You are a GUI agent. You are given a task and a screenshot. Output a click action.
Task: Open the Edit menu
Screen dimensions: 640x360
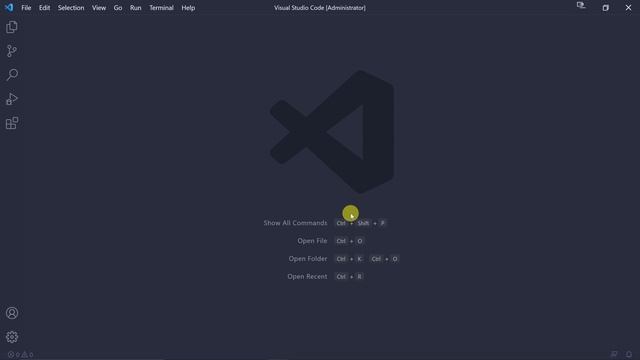click(44, 8)
